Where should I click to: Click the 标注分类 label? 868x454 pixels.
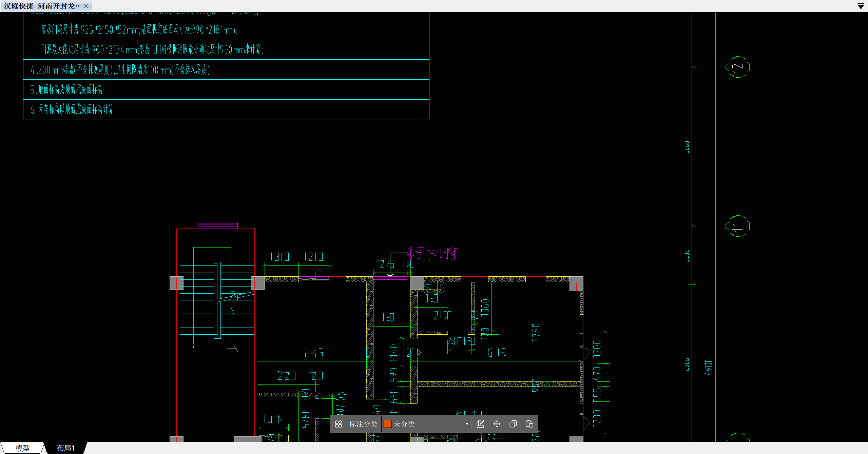(x=363, y=424)
